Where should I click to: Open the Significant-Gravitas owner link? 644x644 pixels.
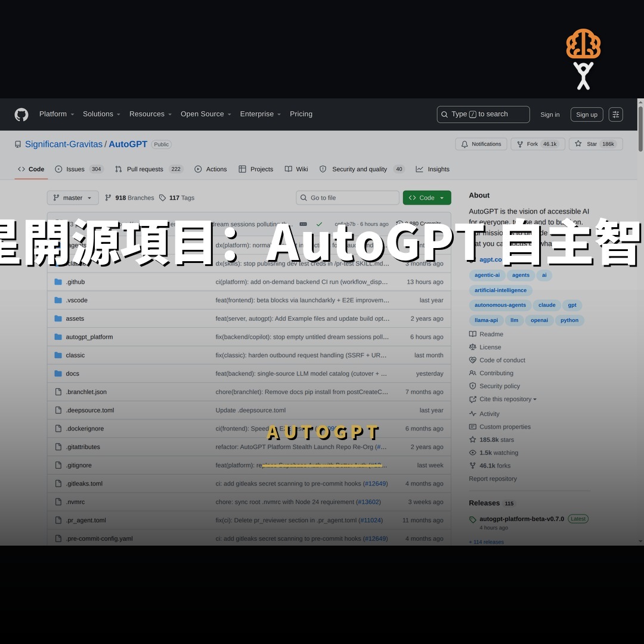click(64, 144)
